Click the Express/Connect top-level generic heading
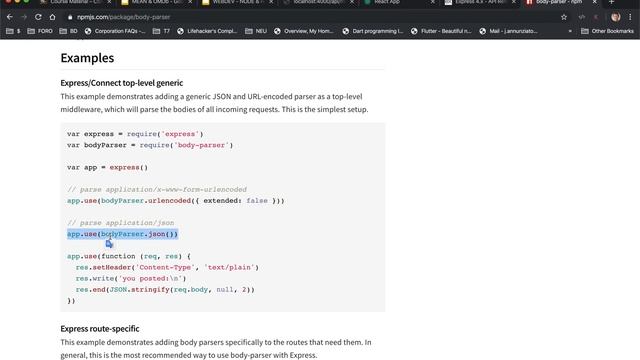 122,83
